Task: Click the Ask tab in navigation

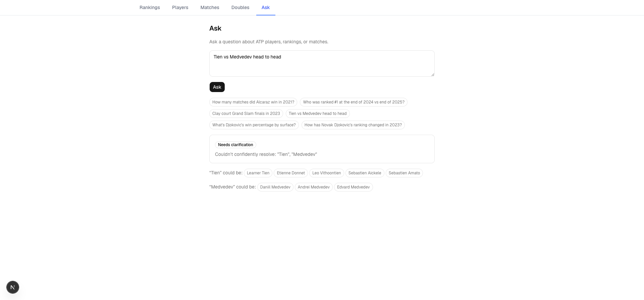Action: click(x=266, y=7)
